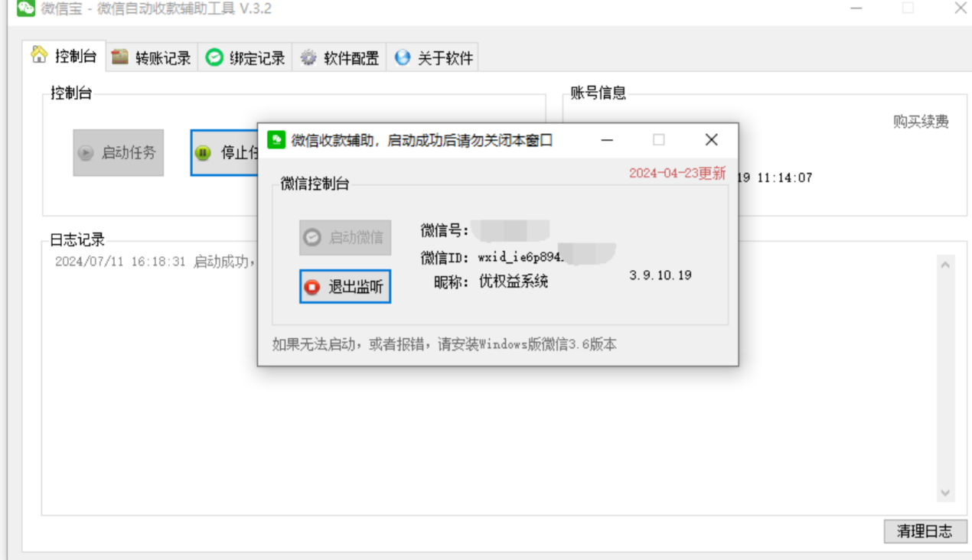Click the disabled 启动任务 button
This screenshot has height=560, width=972.
click(x=119, y=152)
